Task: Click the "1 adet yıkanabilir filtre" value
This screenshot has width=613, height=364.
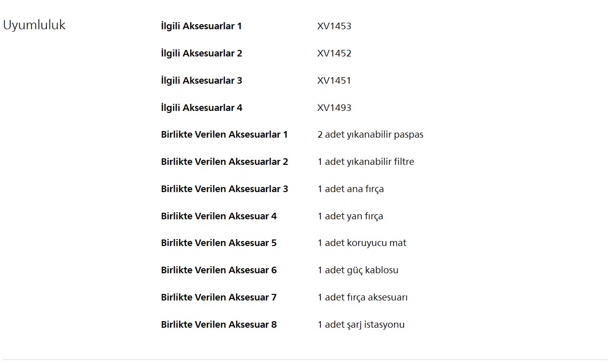Action: 366,162
